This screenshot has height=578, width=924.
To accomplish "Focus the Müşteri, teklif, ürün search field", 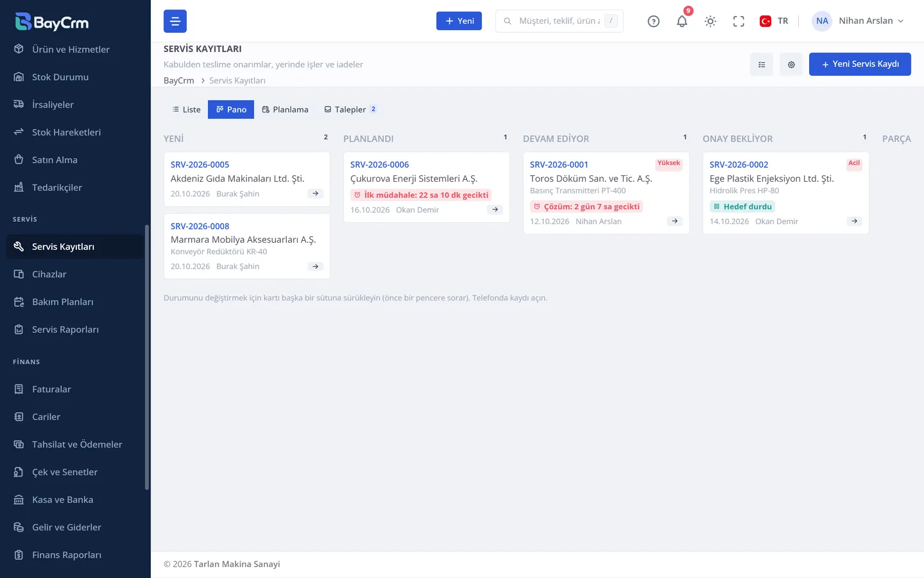I will click(560, 21).
